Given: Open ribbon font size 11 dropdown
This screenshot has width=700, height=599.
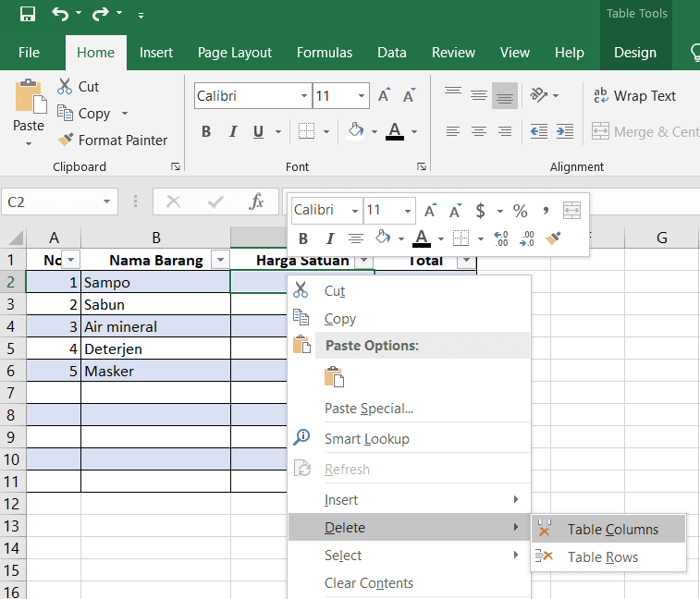Looking at the screenshot, I should (x=362, y=95).
